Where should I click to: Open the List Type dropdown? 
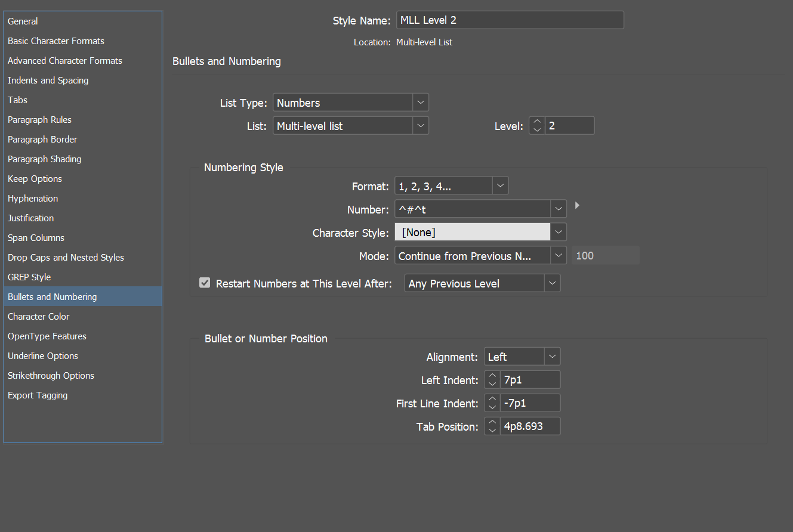(x=421, y=102)
